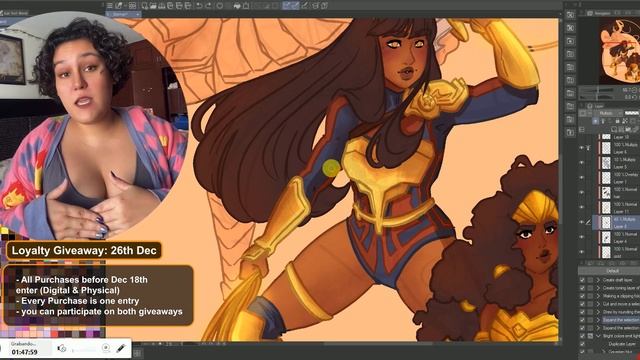This screenshot has height=360, width=640.
Task: Click the Navigator preview thumbnail
Action: coord(620,50)
